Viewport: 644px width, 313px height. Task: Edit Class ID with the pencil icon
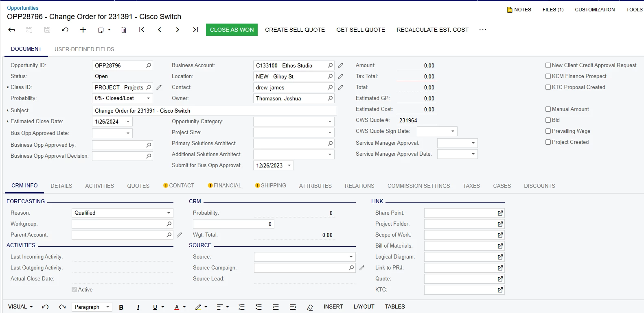(x=159, y=87)
